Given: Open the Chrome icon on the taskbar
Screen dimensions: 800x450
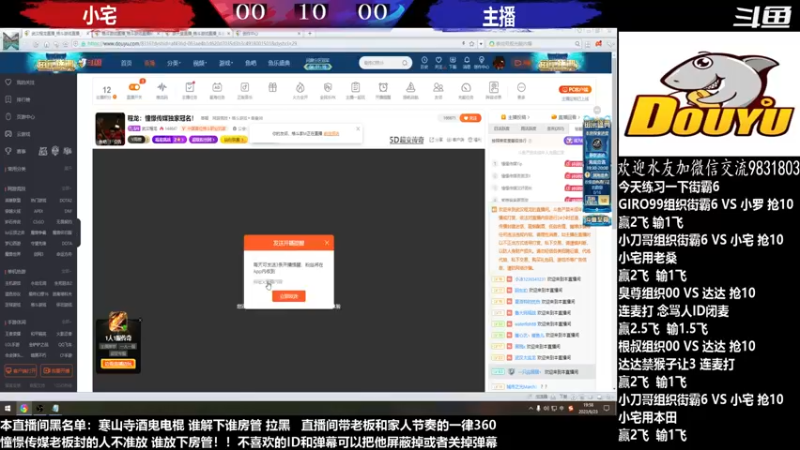Looking at the screenshot, I should pos(24,408).
